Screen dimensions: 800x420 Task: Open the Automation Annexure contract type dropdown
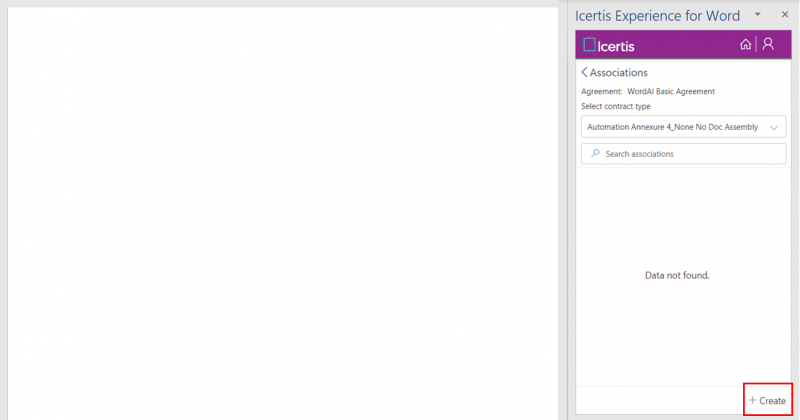click(672, 127)
